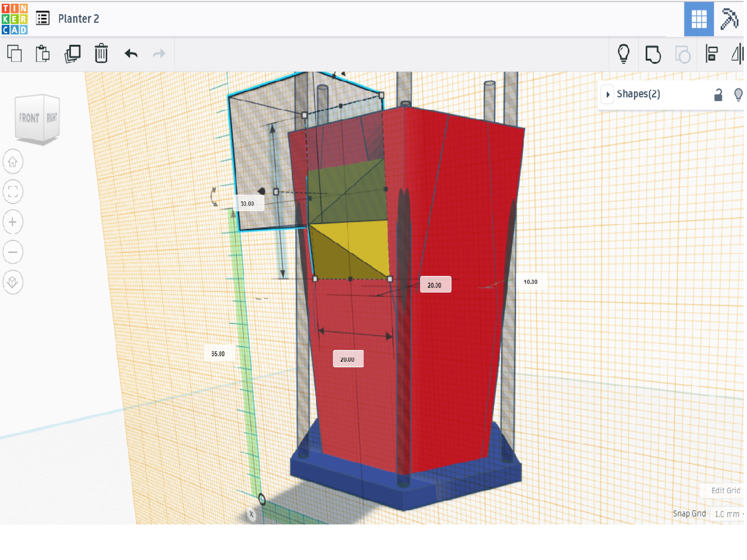Click the Tinkercad logo

[15, 19]
